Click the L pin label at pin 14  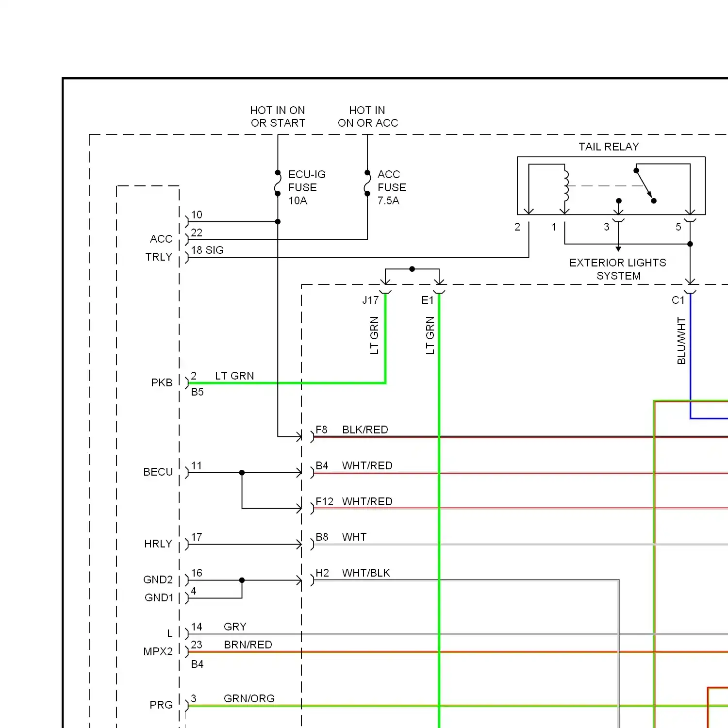coord(170,634)
